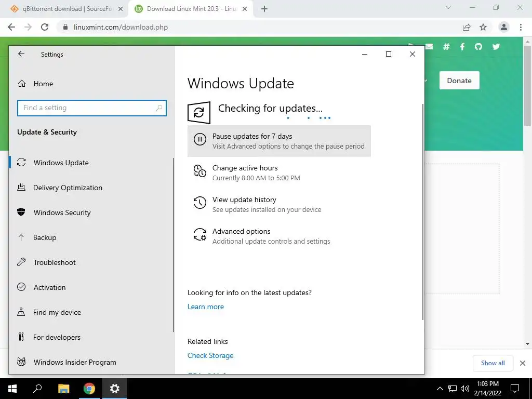The width and height of the screenshot is (532, 399).
Task: Click the sidebar scrollbar in Settings
Action: coord(174,245)
